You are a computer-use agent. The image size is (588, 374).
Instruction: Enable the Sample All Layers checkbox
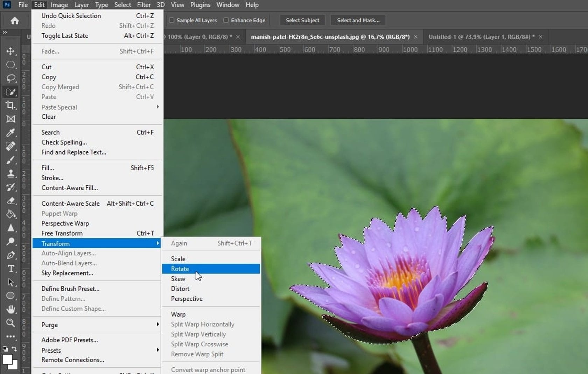[171, 20]
